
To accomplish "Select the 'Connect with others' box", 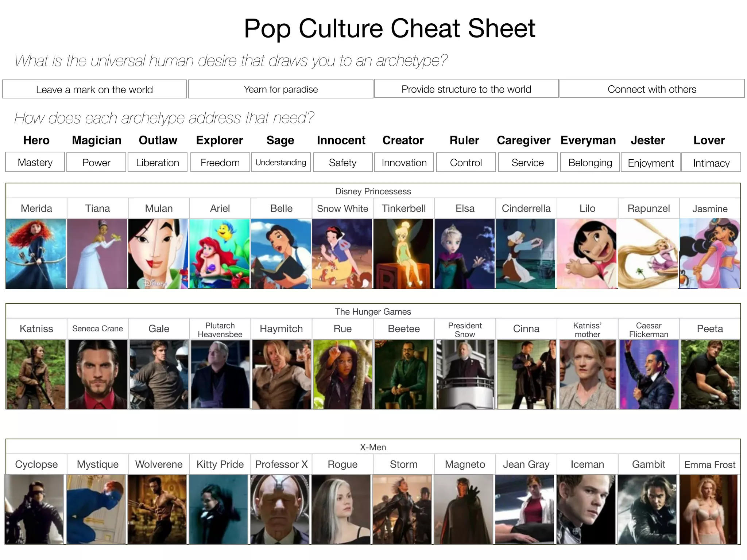I will tap(652, 89).
